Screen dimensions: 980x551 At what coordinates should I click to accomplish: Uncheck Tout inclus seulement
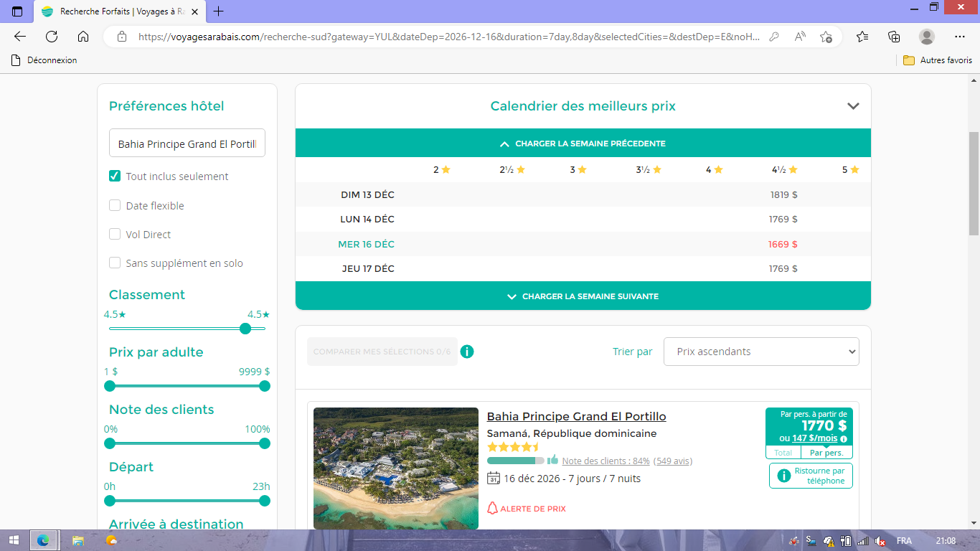pos(115,176)
